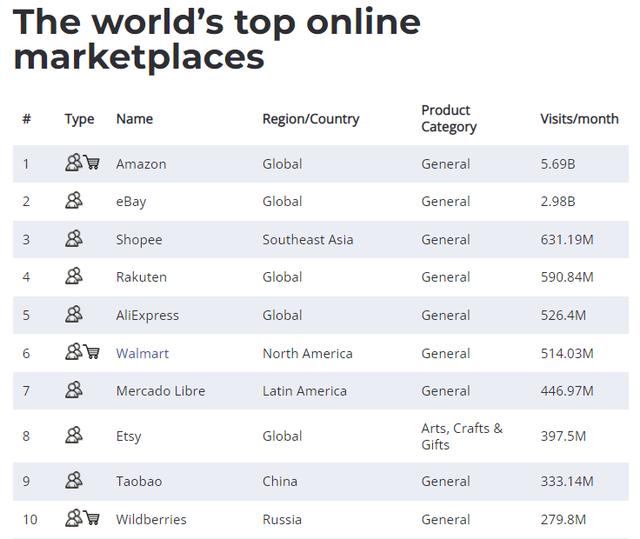Click the Name column header
640x539 pixels.
(x=134, y=118)
